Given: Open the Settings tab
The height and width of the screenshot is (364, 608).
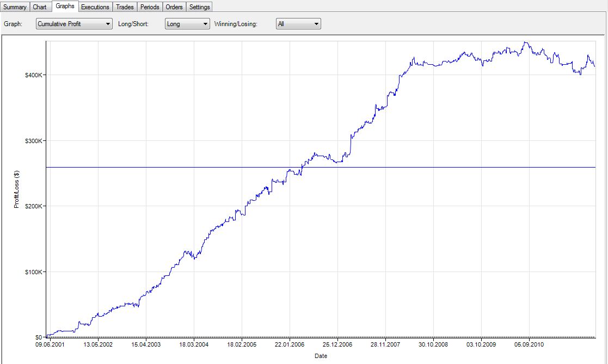Looking at the screenshot, I should point(199,7).
